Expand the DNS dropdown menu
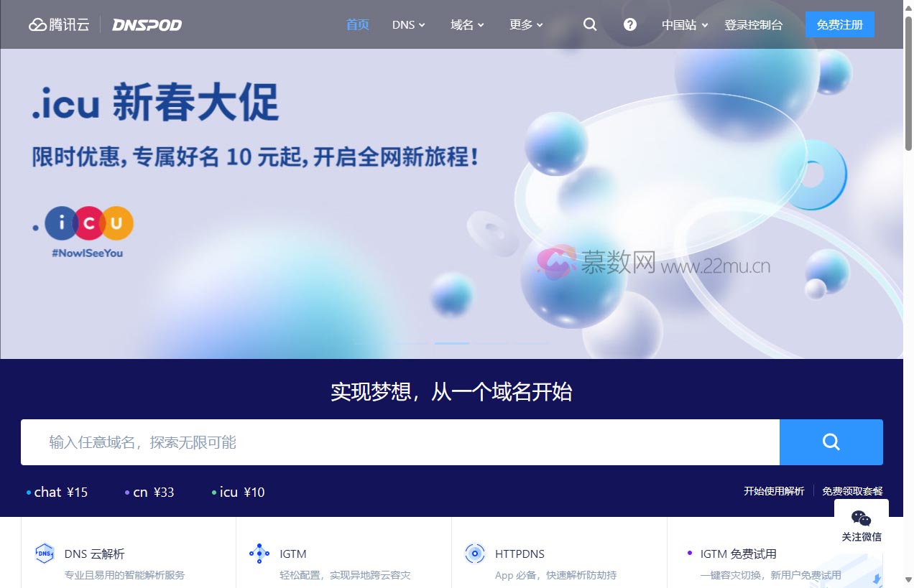The image size is (914, 588). [x=408, y=25]
